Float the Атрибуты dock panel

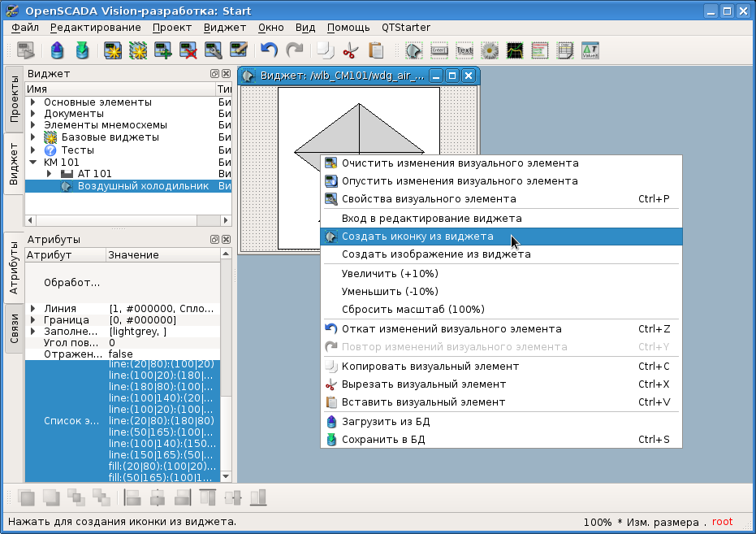pyautogui.click(x=214, y=240)
